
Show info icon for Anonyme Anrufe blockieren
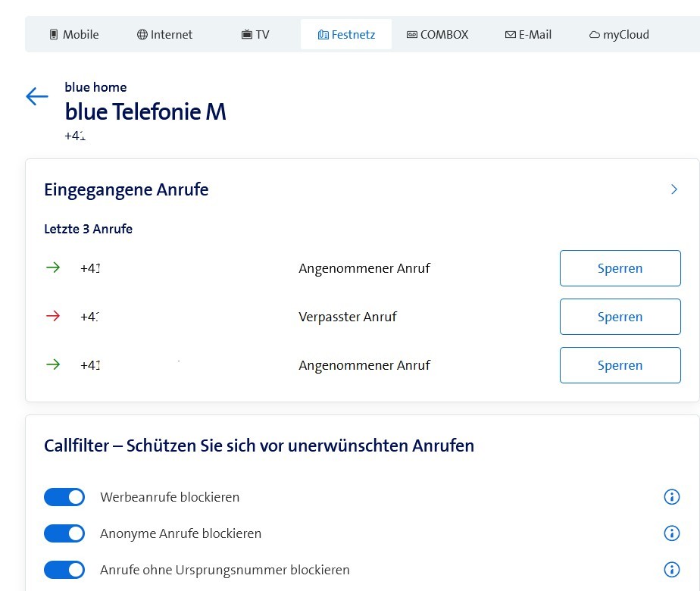tap(671, 533)
